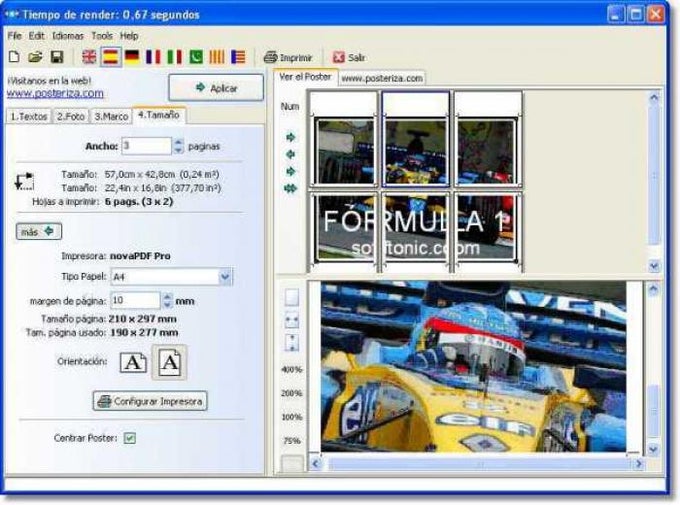The width and height of the screenshot is (680, 505).
Task: Decrease Ancho pages with down spinner
Action: click(x=178, y=150)
